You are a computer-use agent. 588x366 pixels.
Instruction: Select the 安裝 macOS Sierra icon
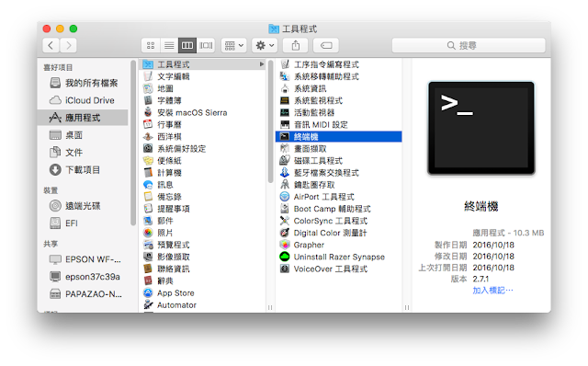click(148, 112)
